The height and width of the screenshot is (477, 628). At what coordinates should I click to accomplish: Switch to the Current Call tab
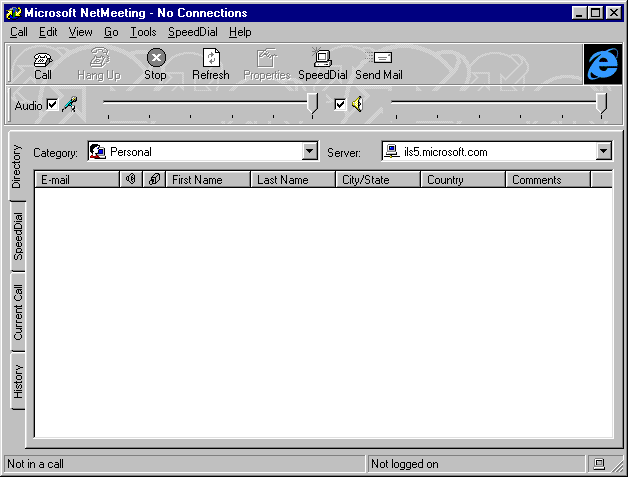(x=18, y=312)
